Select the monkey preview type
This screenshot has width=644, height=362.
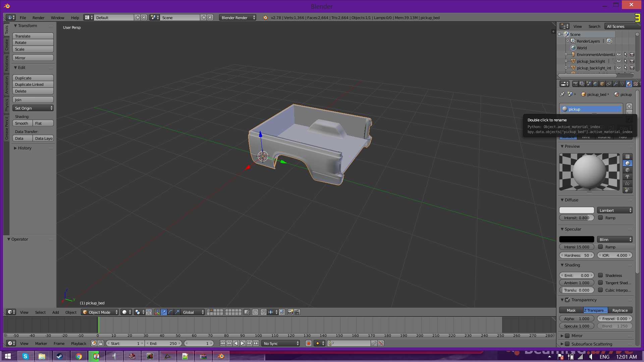[627, 177]
